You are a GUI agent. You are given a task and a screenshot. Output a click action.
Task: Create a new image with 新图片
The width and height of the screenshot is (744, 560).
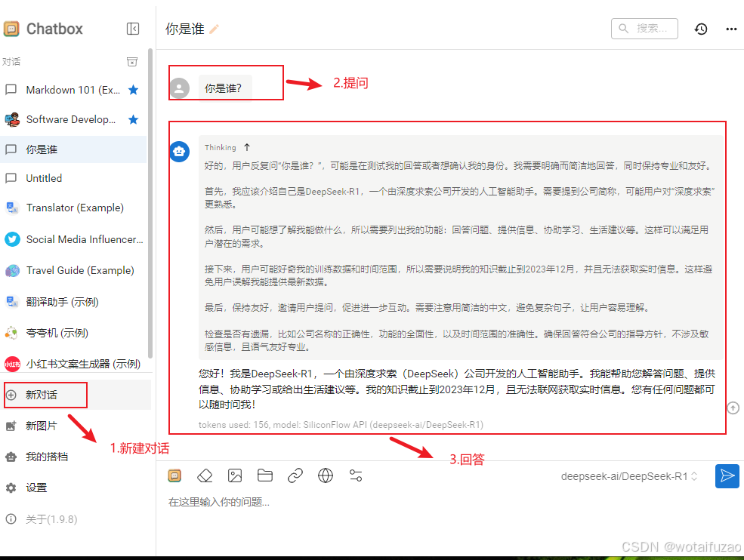click(76, 426)
